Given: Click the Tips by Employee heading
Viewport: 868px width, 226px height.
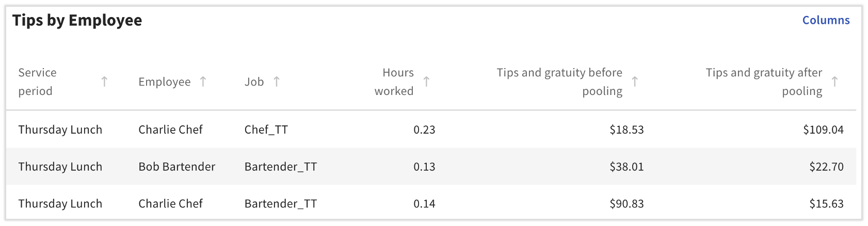Looking at the screenshot, I should pyautogui.click(x=77, y=20).
